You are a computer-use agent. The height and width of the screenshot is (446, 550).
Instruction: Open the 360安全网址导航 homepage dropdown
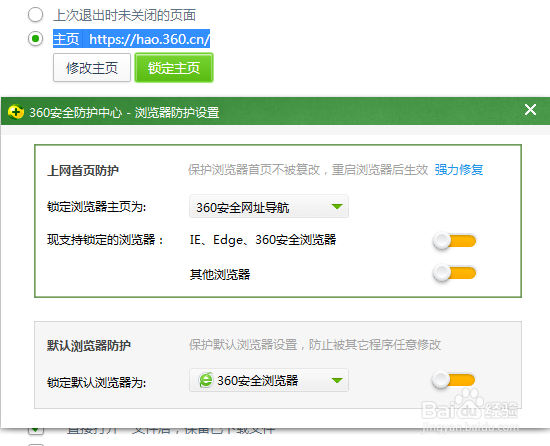[x=269, y=207]
